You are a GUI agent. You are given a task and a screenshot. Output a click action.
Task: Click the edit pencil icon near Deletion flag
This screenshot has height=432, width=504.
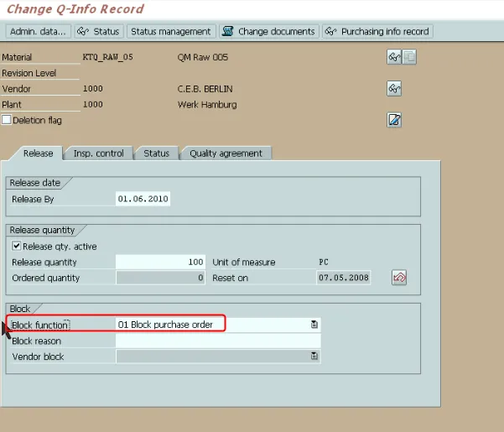394,120
